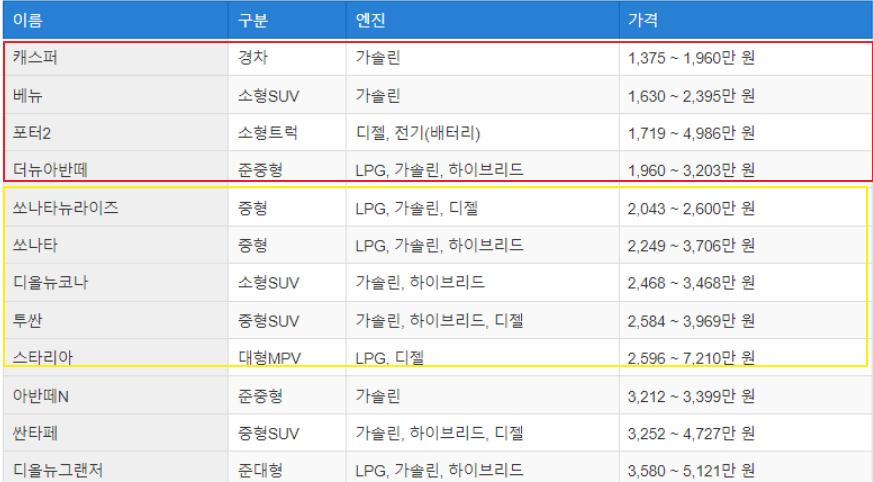873x482 pixels.
Task: Click the 가격 column header
Action: (x=746, y=20)
